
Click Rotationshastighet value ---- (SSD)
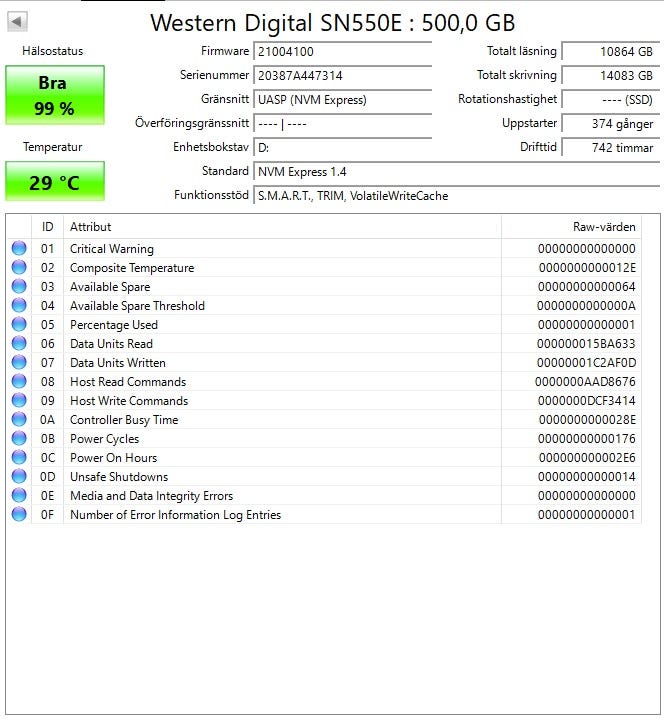tap(611, 100)
